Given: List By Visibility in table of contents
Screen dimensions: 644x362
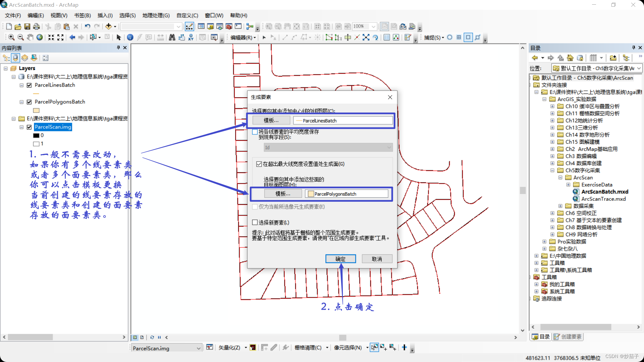Looking at the screenshot, I should (x=24, y=58).
